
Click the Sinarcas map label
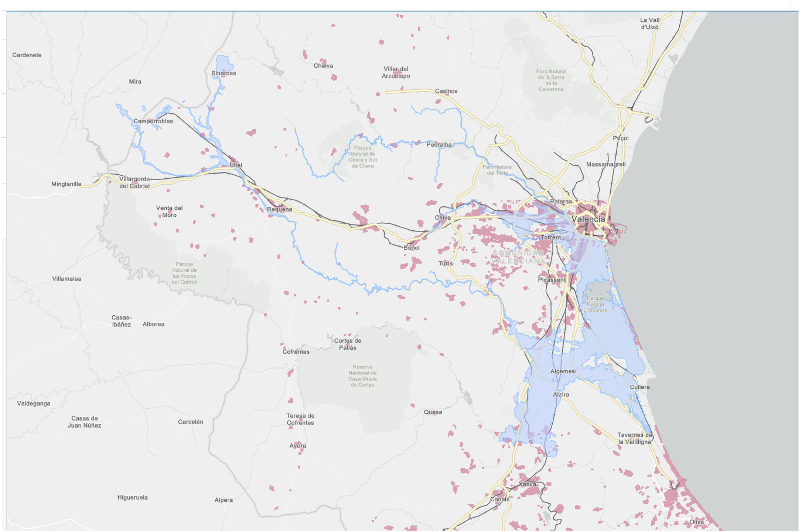click(x=223, y=73)
